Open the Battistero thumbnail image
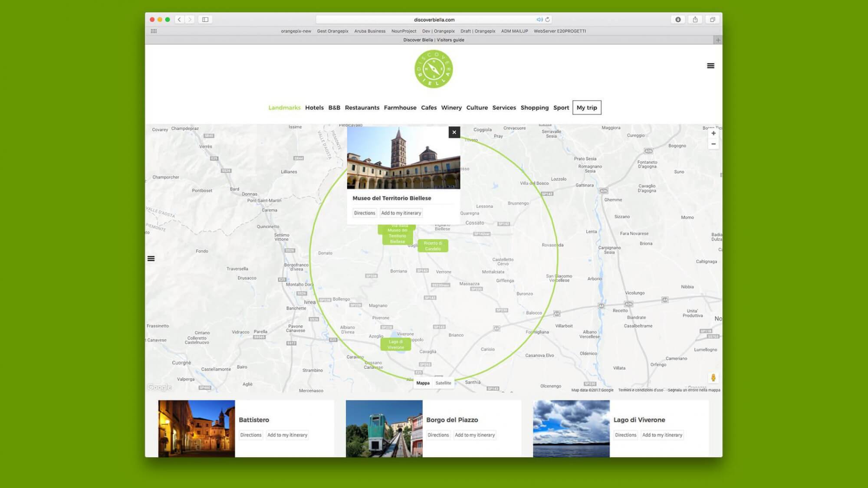Screen dimensions: 868x488 [x=197, y=429]
